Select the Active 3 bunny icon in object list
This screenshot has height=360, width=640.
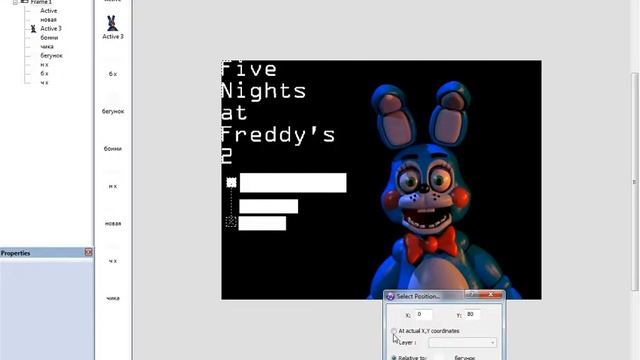(x=112, y=23)
